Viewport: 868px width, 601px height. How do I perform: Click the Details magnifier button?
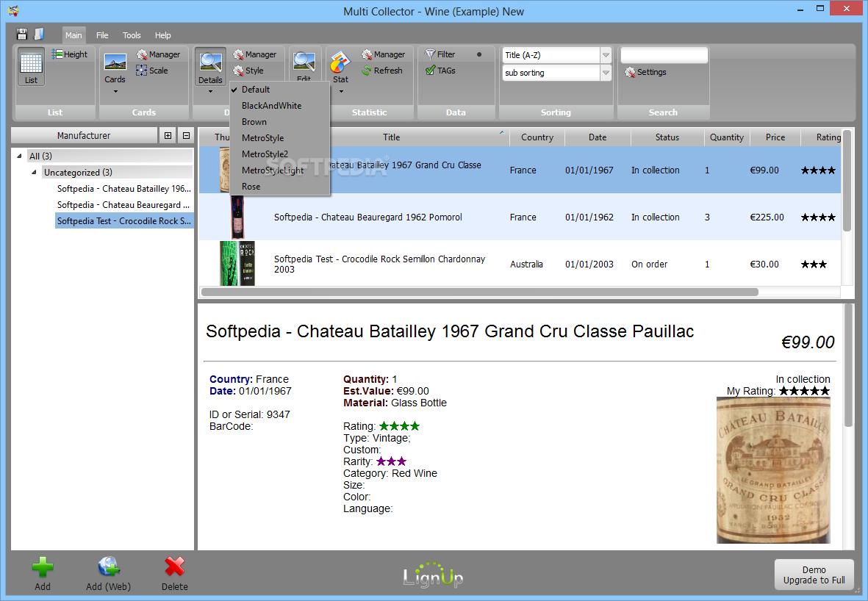coord(210,66)
